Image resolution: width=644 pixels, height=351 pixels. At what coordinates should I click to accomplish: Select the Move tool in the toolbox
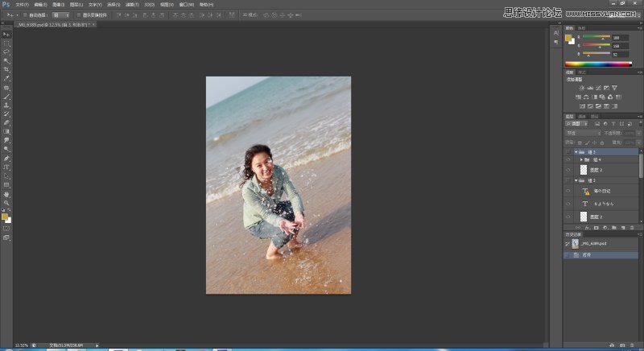6,35
